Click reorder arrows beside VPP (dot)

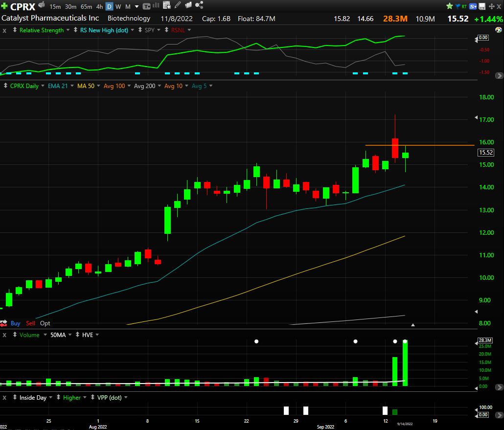click(x=92, y=397)
